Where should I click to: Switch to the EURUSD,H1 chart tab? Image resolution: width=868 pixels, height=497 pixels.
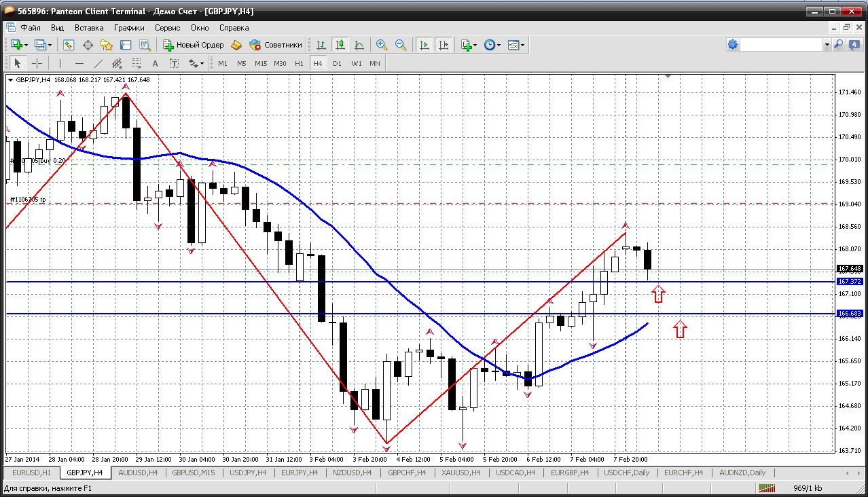(x=32, y=473)
